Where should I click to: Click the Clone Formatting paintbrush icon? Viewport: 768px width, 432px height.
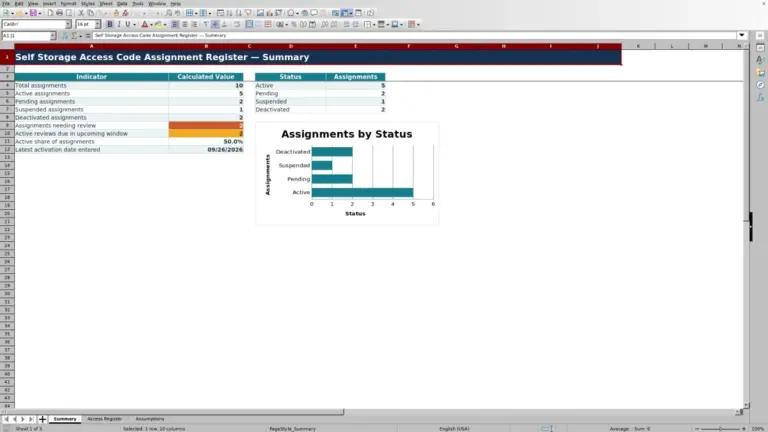point(116,13)
